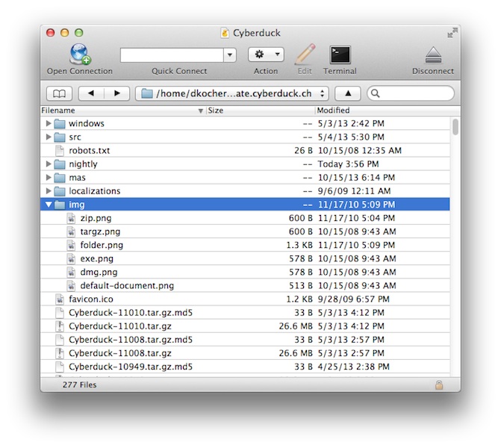
Task: Navigate forward with the right arrow
Action: pyautogui.click(x=116, y=93)
